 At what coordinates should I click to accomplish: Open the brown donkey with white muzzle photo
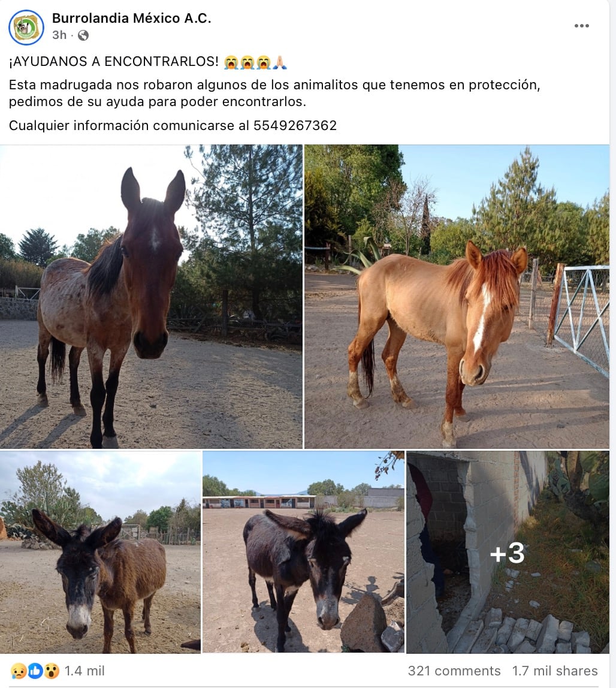[100, 552]
